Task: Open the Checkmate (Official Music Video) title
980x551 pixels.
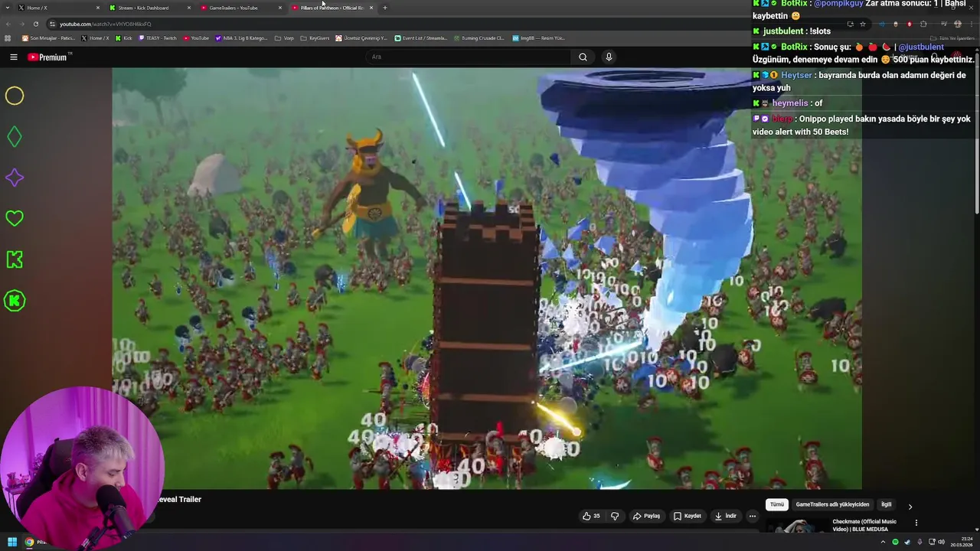Action: (x=864, y=525)
